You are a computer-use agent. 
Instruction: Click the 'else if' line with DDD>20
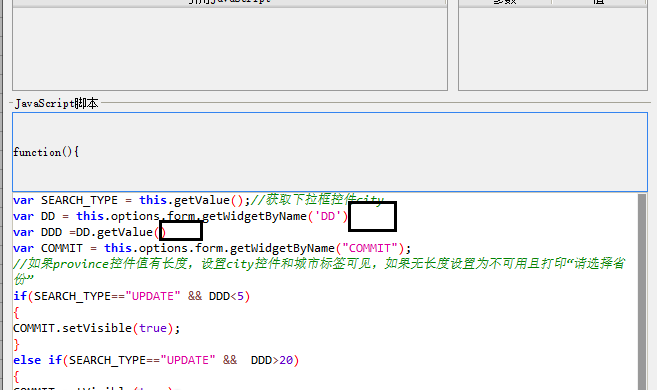coord(156,360)
